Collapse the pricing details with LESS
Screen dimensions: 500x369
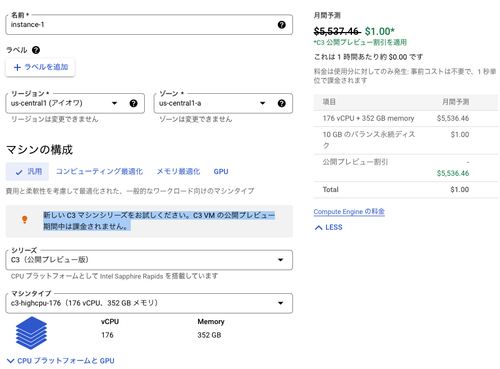pyautogui.click(x=329, y=227)
